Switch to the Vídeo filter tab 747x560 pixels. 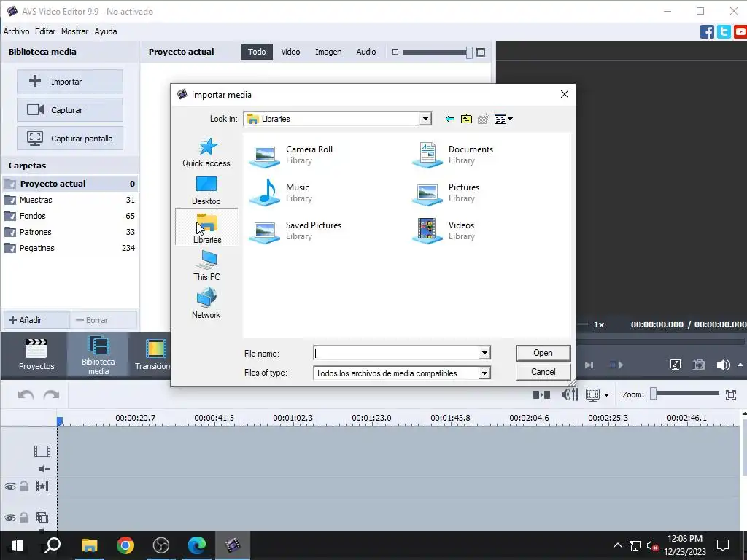290,52
